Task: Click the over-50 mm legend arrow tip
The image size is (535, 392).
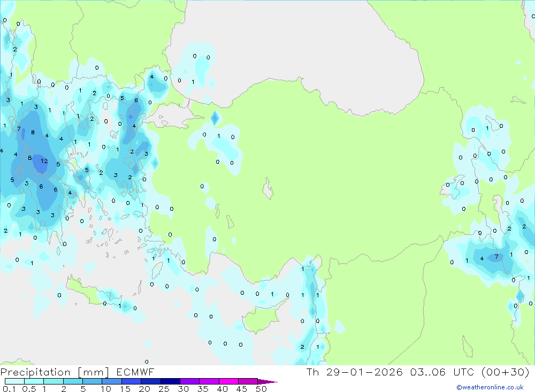Action: (x=267, y=381)
